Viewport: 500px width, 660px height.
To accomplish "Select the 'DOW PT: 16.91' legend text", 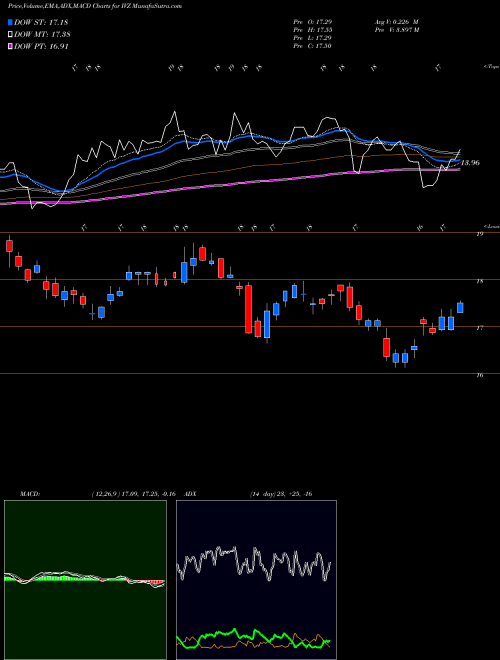I will tap(41, 47).
